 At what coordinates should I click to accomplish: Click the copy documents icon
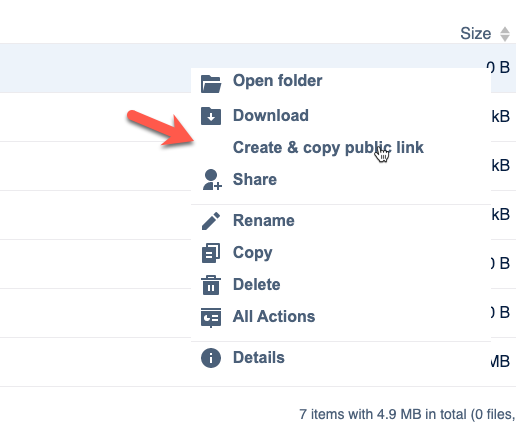pyautogui.click(x=211, y=253)
